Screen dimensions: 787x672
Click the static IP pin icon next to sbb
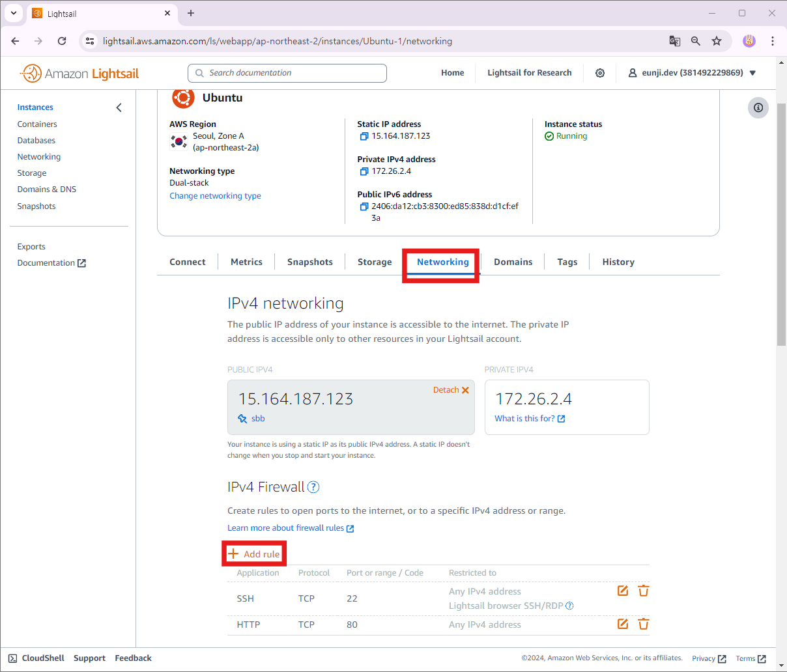click(x=242, y=419)
